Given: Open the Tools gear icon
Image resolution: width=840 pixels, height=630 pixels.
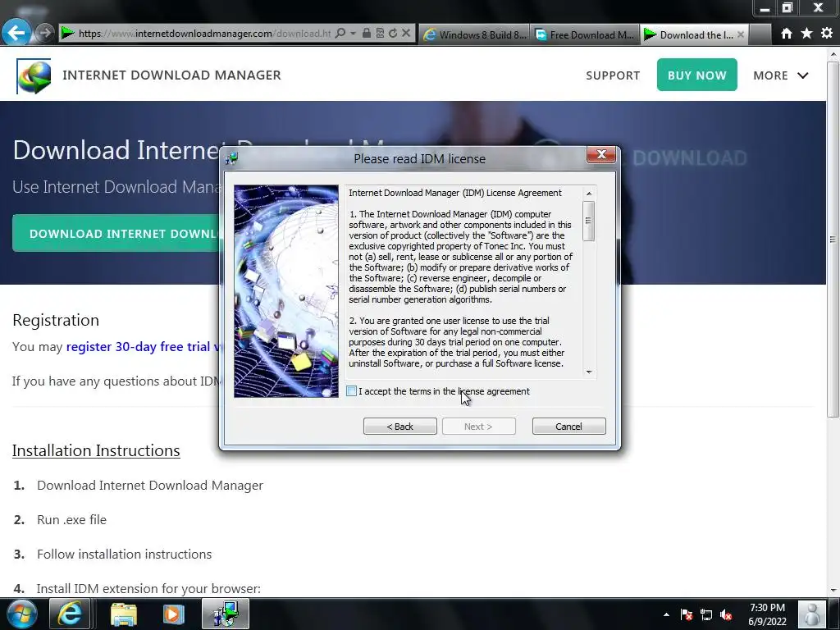Looking at the screenshot, I should 827,33.
